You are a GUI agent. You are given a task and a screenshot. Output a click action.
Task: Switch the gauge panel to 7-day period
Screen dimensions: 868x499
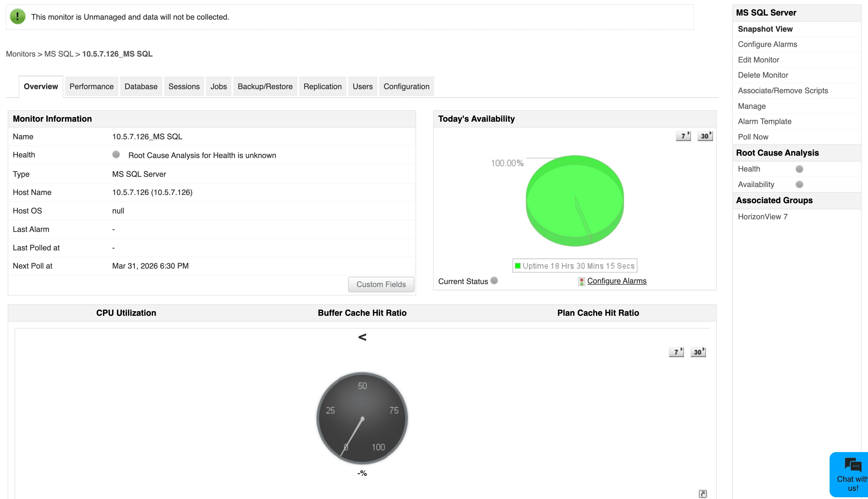[x=676, y=352]
